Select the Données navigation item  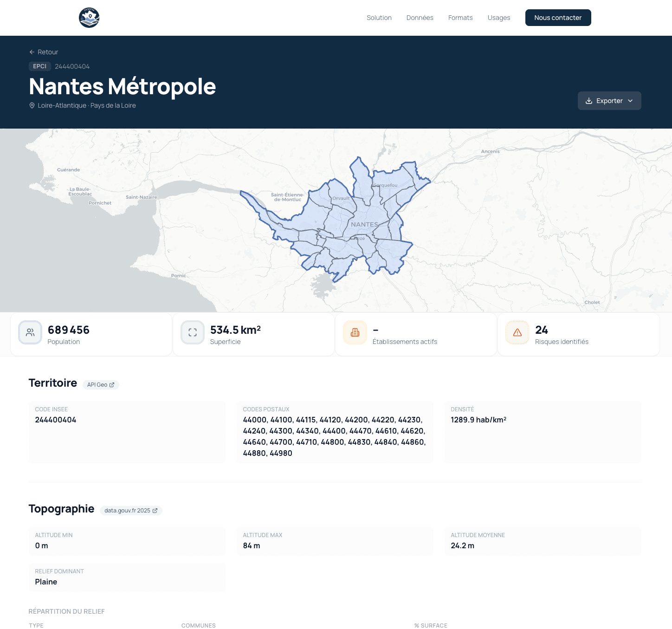[x=420, y=18]
